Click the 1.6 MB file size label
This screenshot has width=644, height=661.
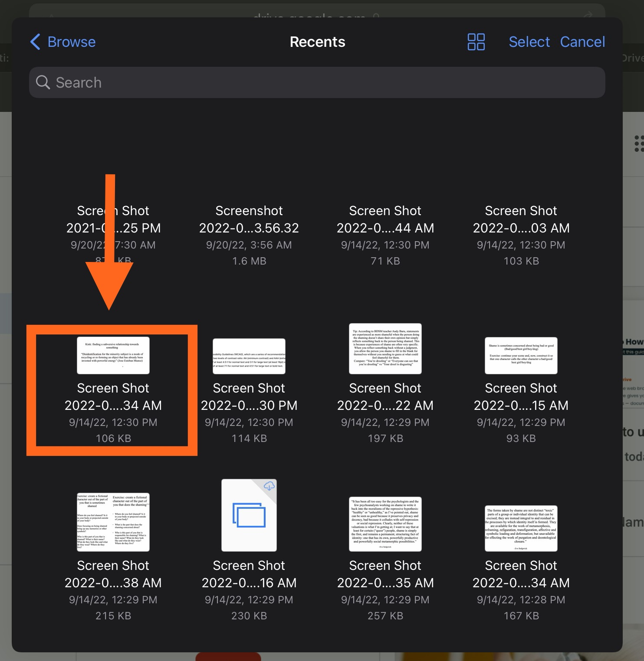[249, 261]
